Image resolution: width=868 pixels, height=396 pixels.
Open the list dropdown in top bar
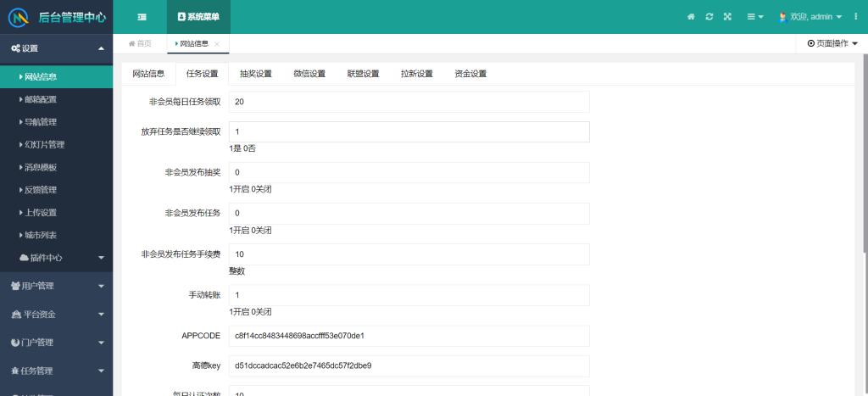point(755,17)
